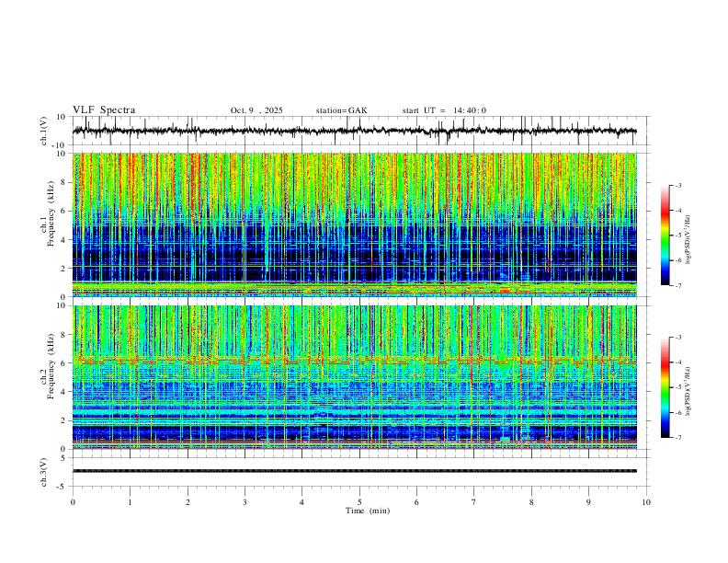
Task: Click the "1" minute tick on time axis
Action: tap(130, 502)
